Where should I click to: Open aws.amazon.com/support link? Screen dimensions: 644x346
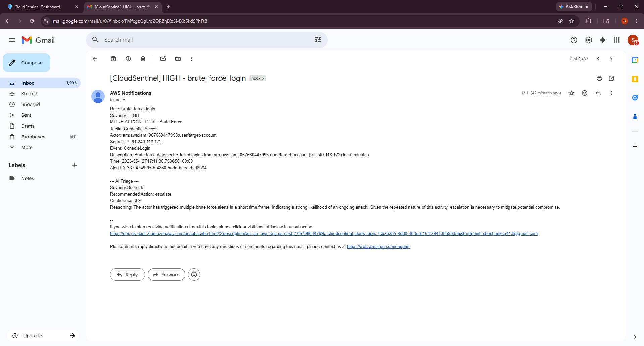tap(378, 247)
